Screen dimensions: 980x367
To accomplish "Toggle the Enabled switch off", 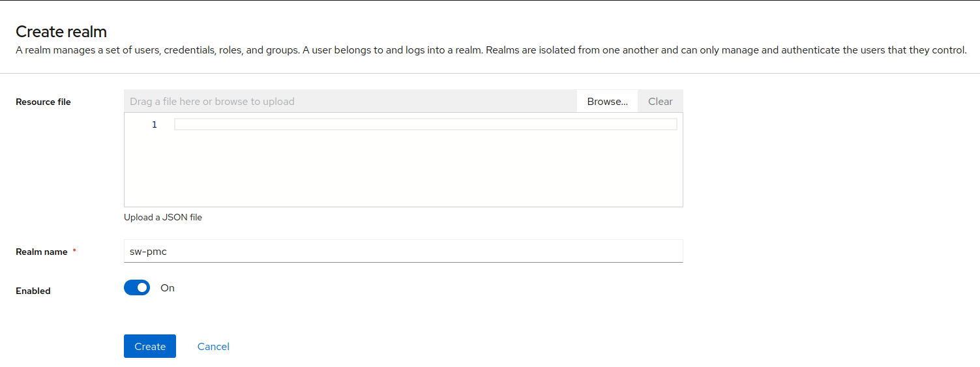I will tap(137, 287).
